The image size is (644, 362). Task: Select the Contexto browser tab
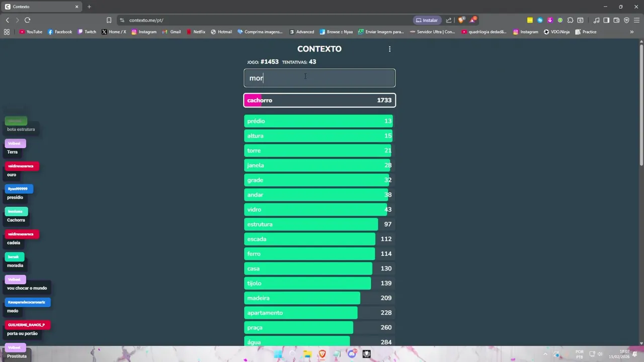42,7
